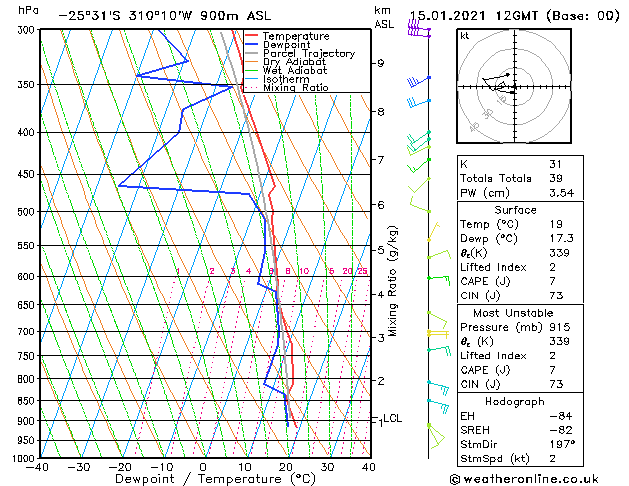Click the '300' hPa pressure label
Image resolution: width=629 pixels, height=486 pixels.
click(28, 30)
